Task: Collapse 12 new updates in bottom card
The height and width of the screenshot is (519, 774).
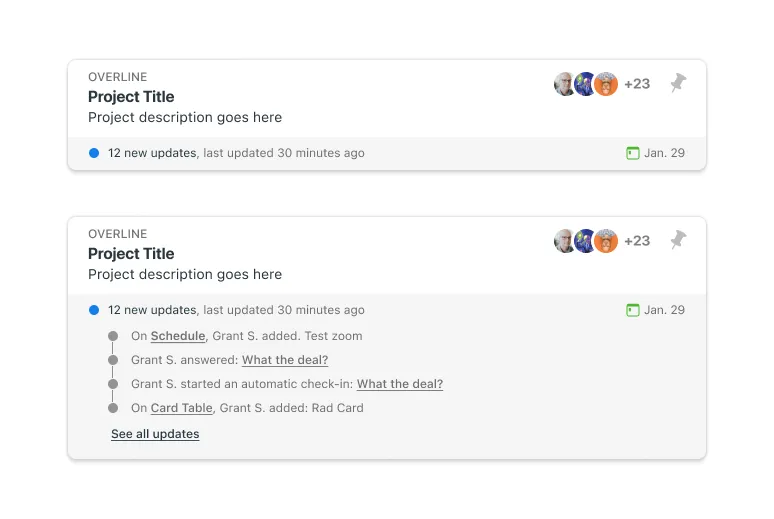Action: (x=152, y=310)
